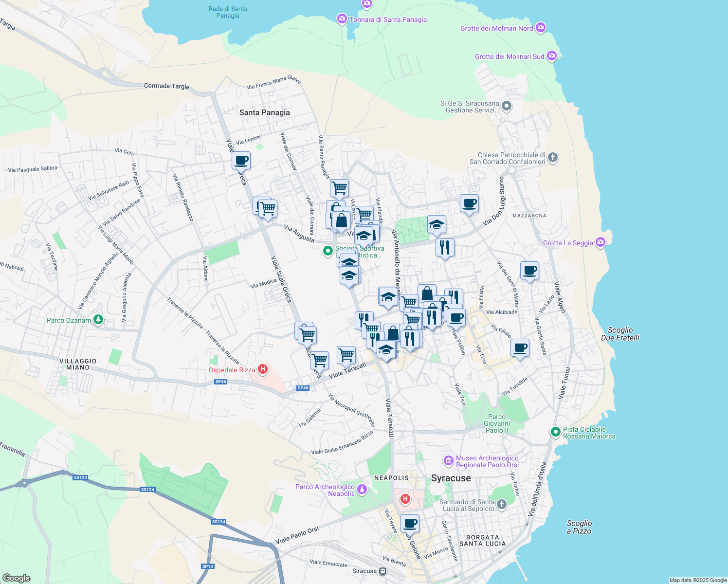Open the Santuario di Santa Lucia church marker
Image resolution: width=728 pixels, height=584 pixels.
501,505
